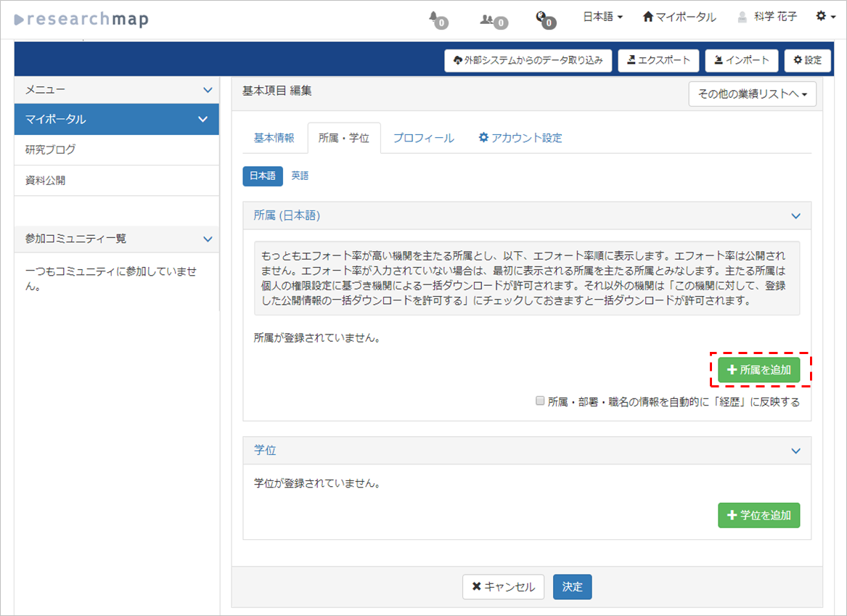Toggle the マイポータル sidebar chevron
Image resolution: width=847 pixels, height=616 pixels.
203,119
